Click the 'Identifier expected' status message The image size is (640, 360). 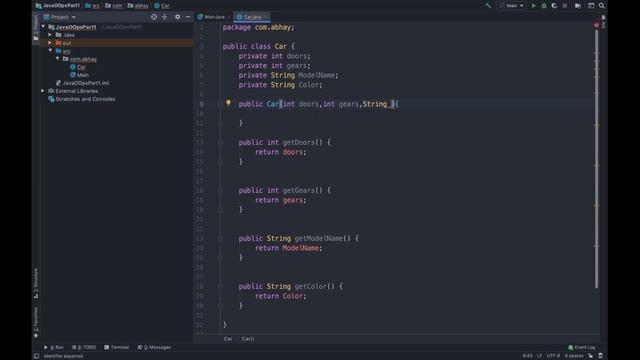click(63, 356)
